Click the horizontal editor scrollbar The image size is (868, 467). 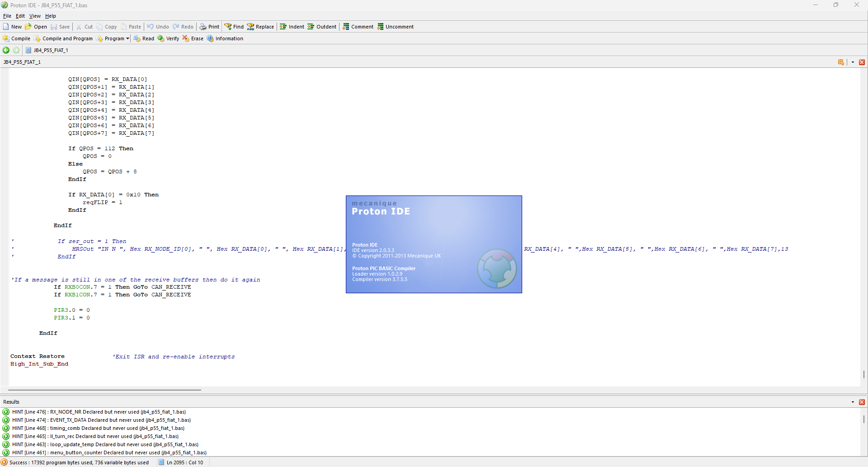[104, 390]
